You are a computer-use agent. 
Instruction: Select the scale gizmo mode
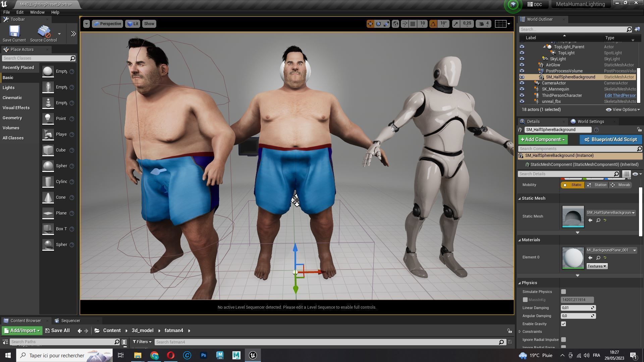[x=386, y=24]
